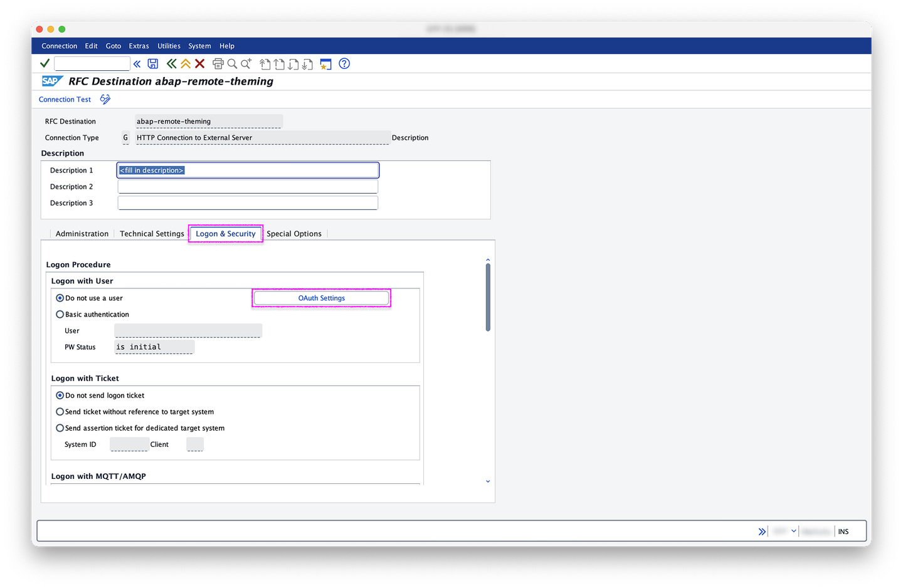This screenshot has width=903, height=588.
Task: Open the Goto menu
Action: pyautogui.click(x=114, y=46)
